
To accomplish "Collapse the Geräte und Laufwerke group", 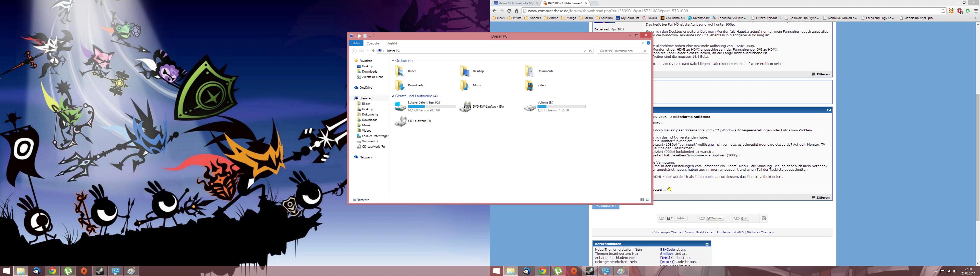I will tap(393, 96).
